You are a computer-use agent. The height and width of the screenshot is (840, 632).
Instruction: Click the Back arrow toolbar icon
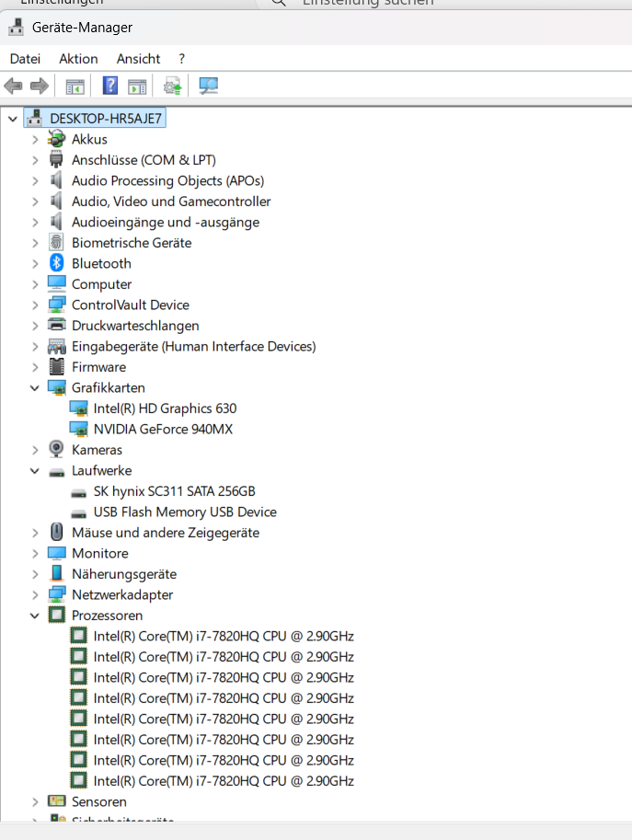coord(13,86)
